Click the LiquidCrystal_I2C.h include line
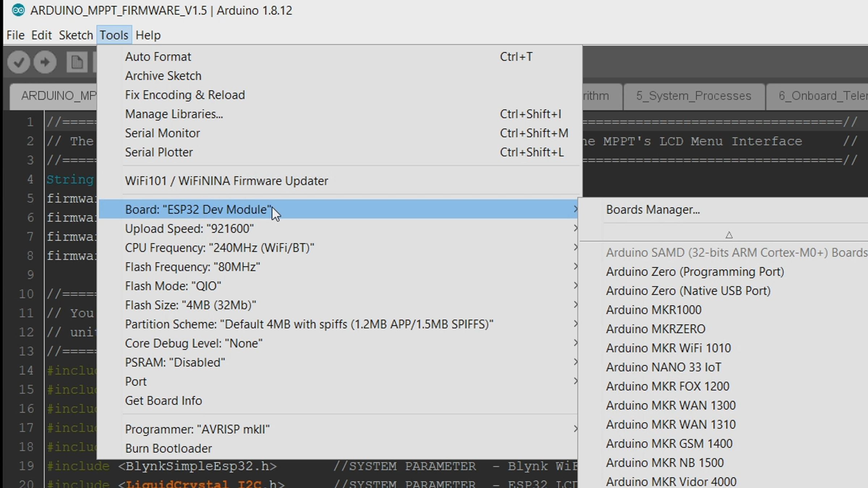 pyautogui.click(x=166, y=484)
